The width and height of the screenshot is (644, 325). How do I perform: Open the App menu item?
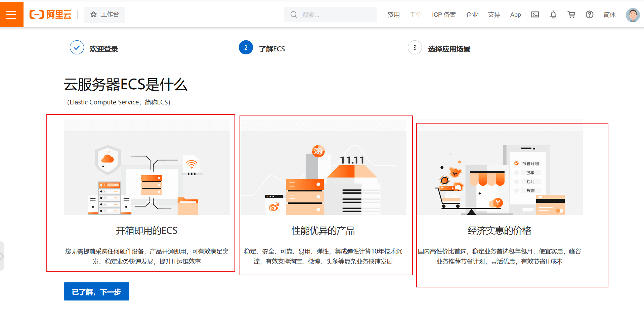(x=515, y=14)
